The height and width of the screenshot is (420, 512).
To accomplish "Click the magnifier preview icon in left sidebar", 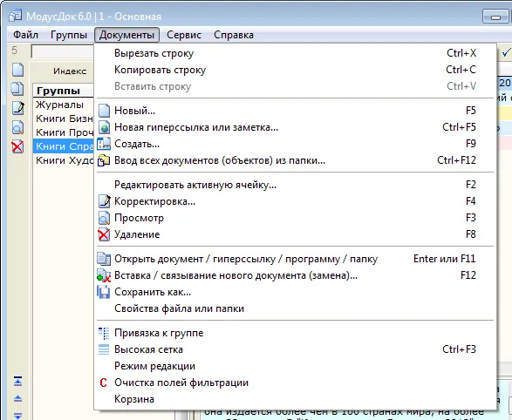I will tap(17, 127).
